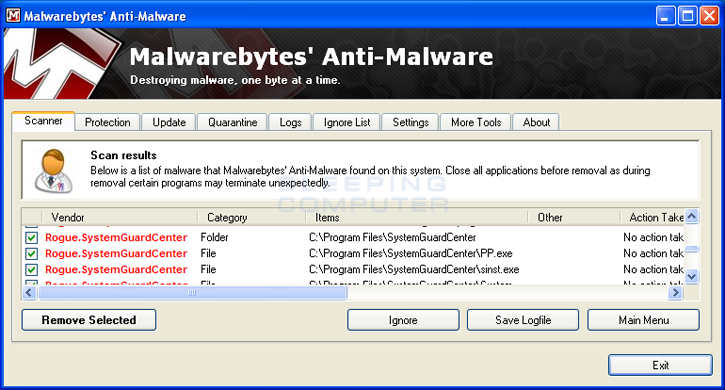Save the scan logfile
Image resolution: width=725 pixels, height=390 pixels.
(523, 320)
